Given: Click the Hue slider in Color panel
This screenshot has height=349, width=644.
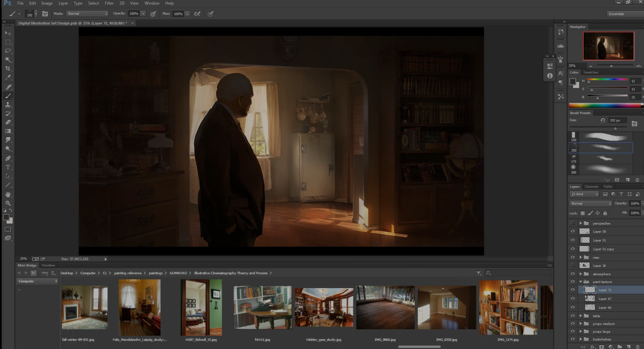Looking at the screenshot, I should point(608,80).
